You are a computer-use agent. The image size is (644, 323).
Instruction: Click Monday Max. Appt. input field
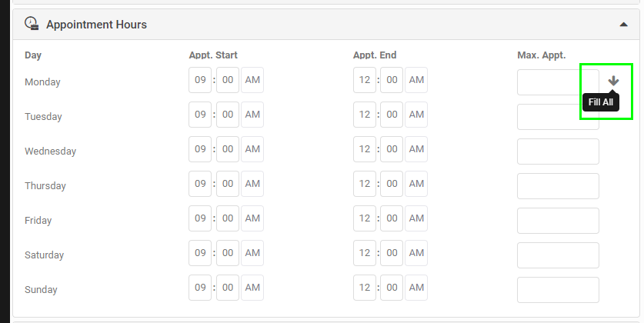pos(558,82)
